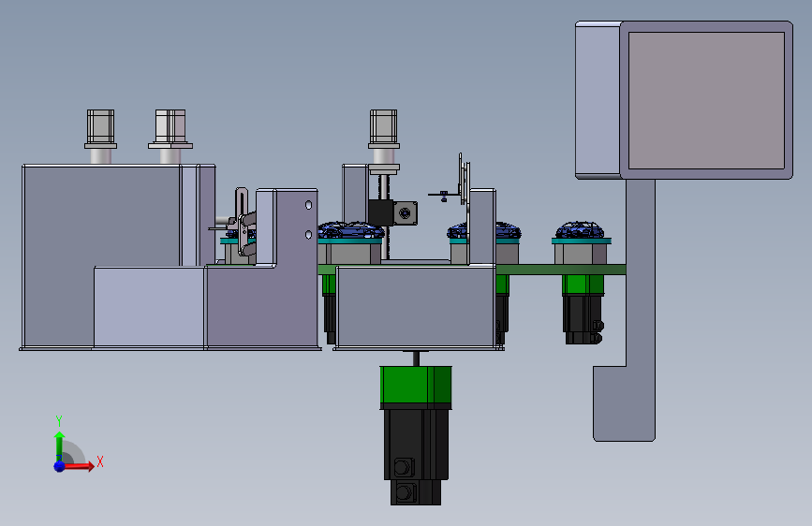The width and height of the screenshot is (812, 526).
Task: Select the middle top stepper motor above the lead screw
Action: [384, 129]
